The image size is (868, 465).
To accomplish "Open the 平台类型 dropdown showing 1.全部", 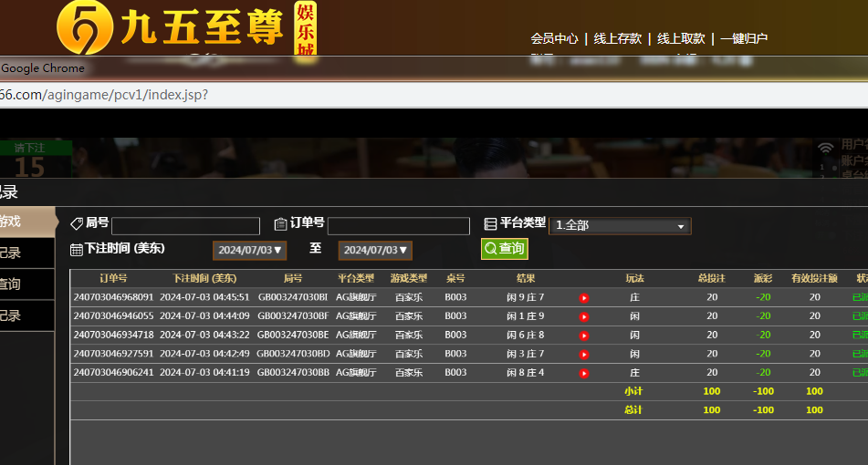I will click(x=620, y=226).
